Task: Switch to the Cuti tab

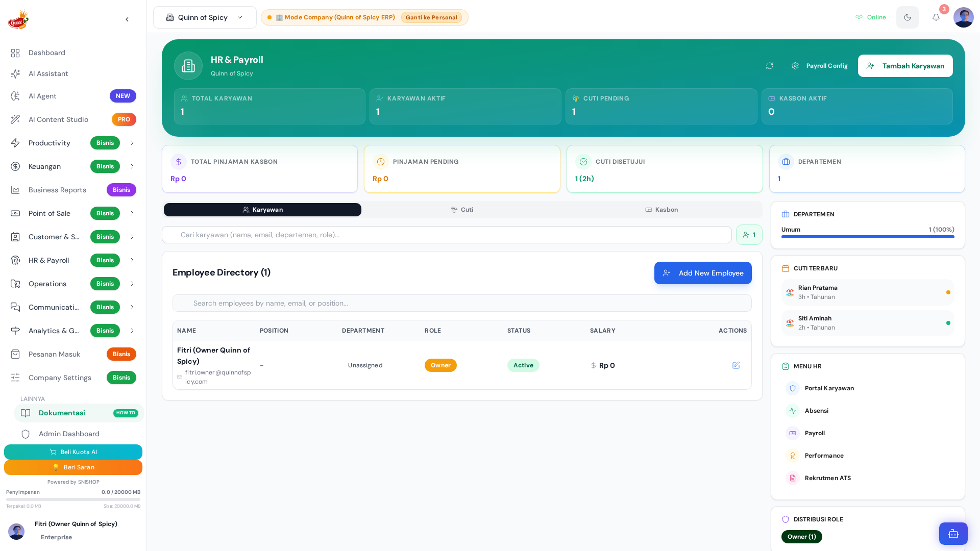Action: point(462,210)
